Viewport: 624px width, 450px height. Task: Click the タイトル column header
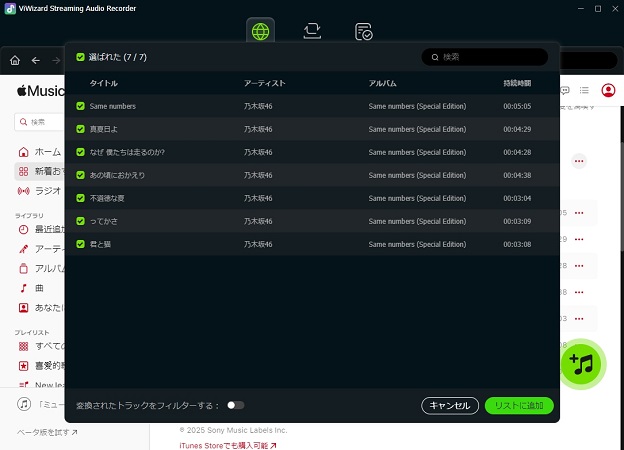click(103, 83)
